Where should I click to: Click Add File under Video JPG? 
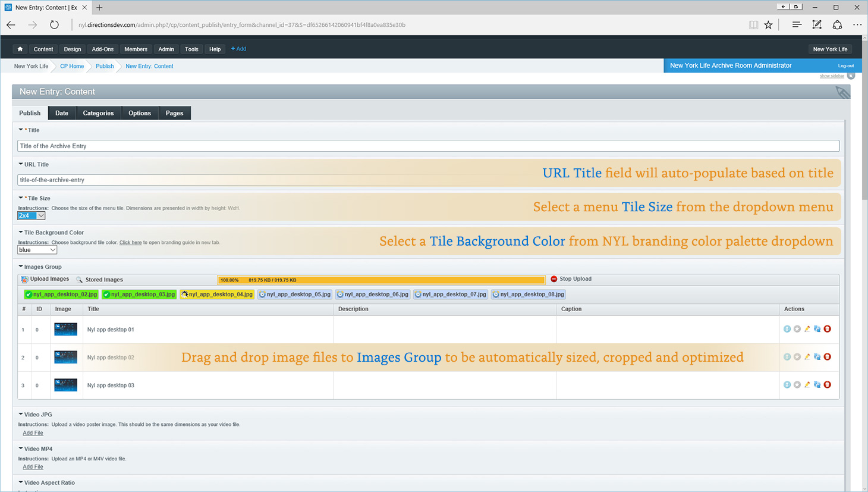[33, 433]
